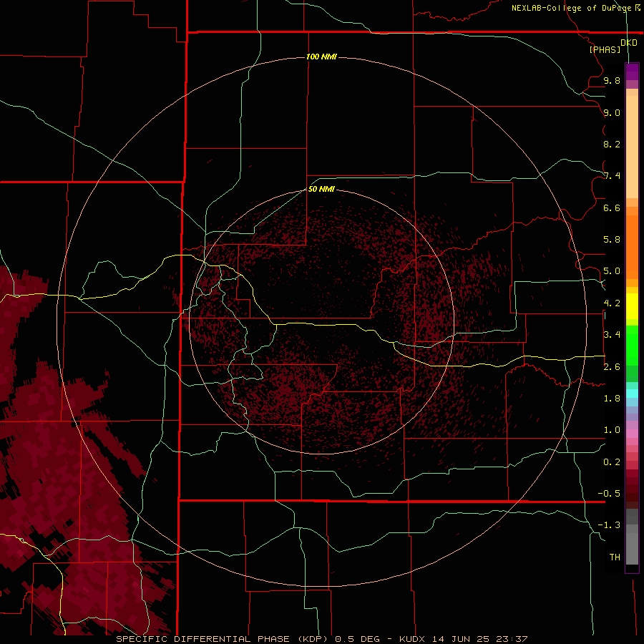Click the KUDX radar site identifier
Screen dimensions: 644x644
point(413,639)
